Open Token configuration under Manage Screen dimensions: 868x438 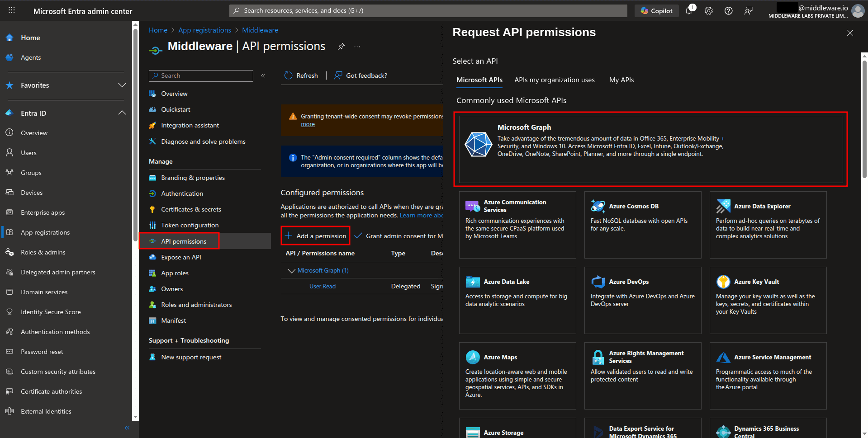coord(190,225)
